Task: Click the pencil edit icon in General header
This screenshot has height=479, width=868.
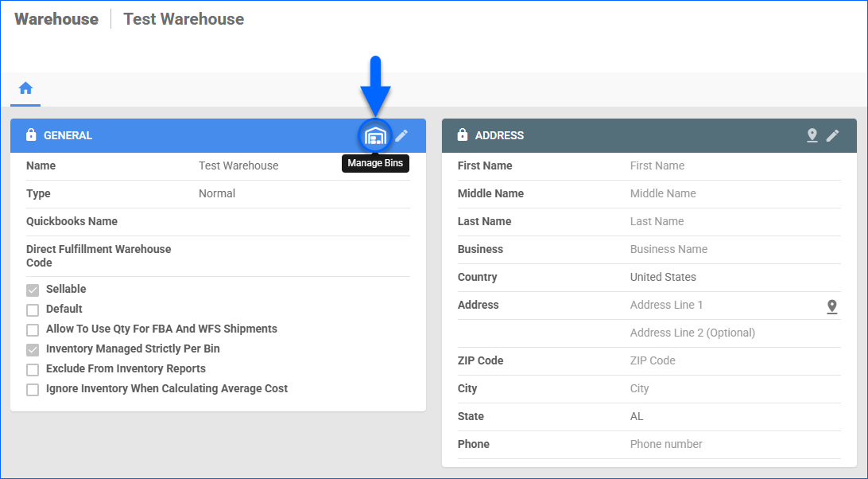Action: click(x=401, y=136)
